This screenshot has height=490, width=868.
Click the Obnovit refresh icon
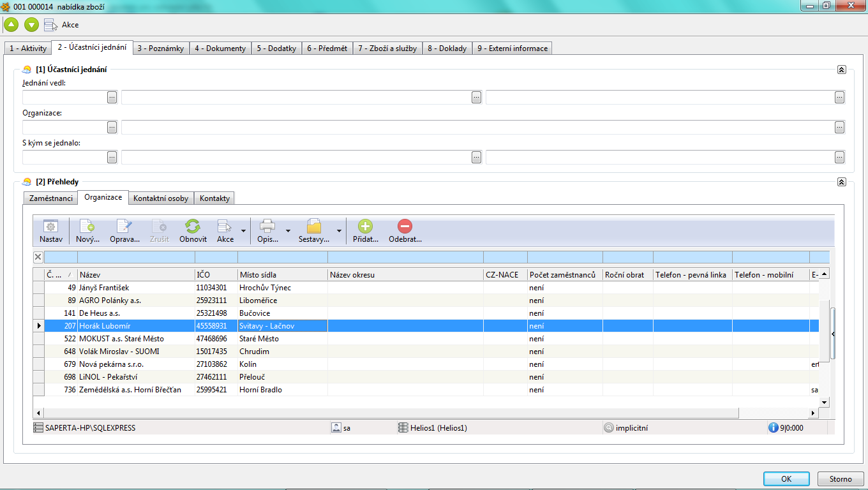193,226
